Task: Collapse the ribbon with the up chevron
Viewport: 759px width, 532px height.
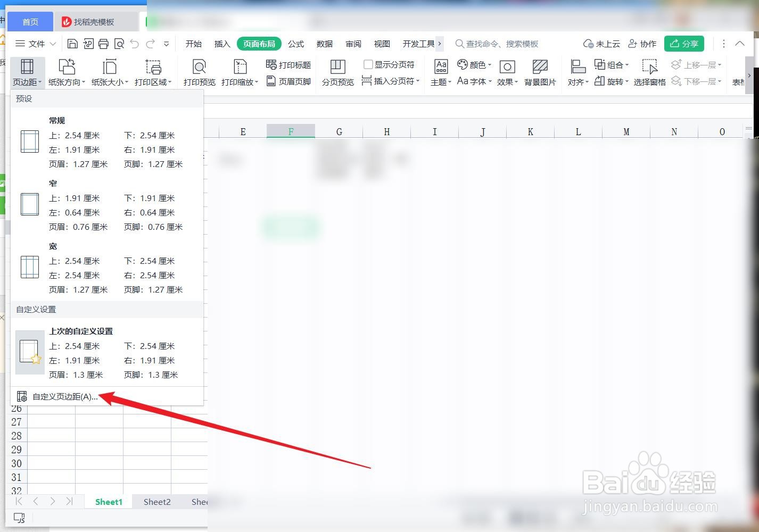Action: pos(740,44)
